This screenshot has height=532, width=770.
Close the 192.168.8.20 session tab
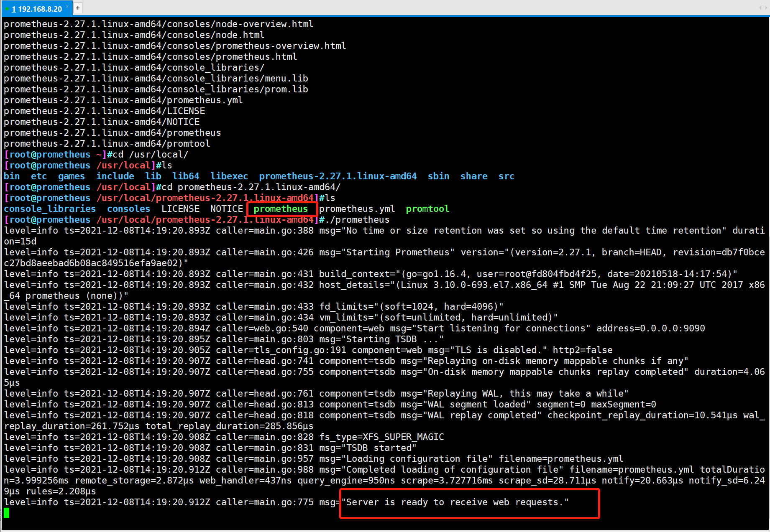click(x=67, y=6)
